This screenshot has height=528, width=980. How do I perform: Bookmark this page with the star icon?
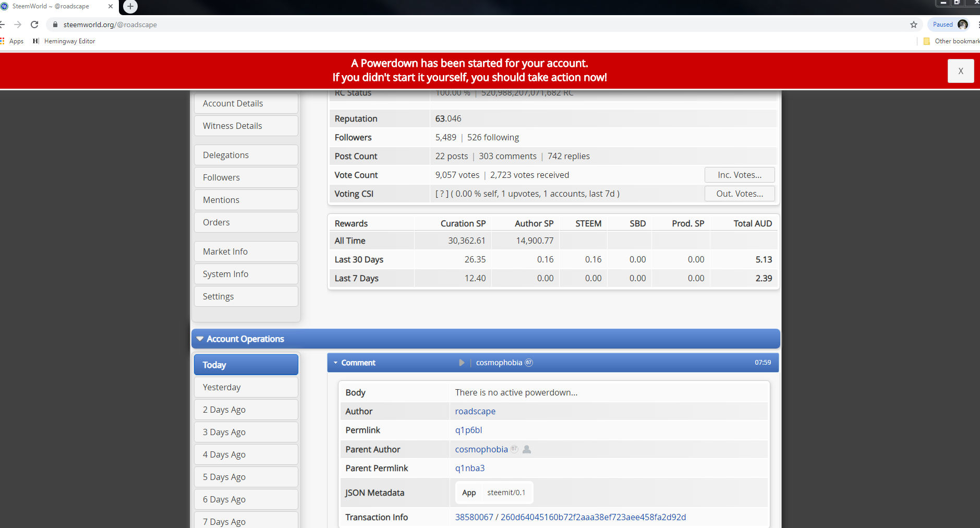click(914, 25)
